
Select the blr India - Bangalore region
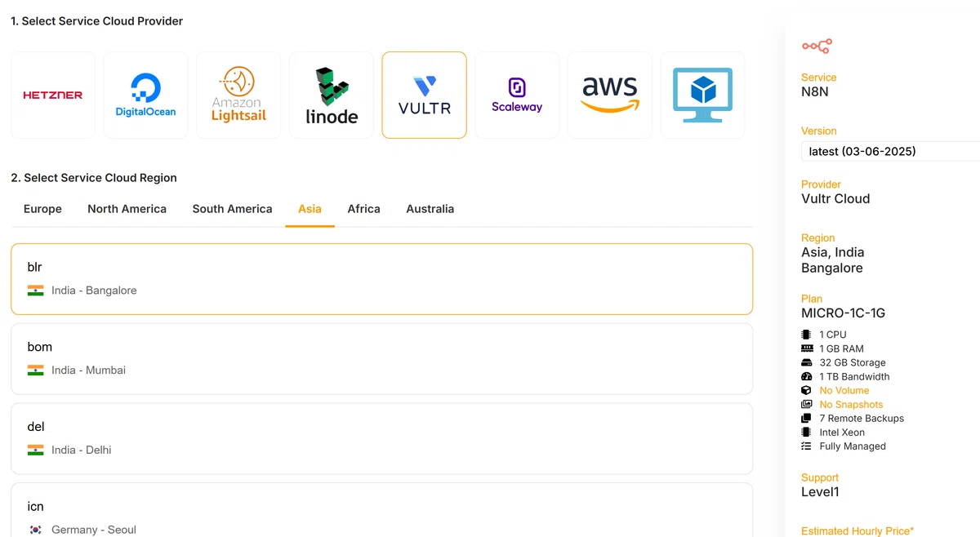381,279
